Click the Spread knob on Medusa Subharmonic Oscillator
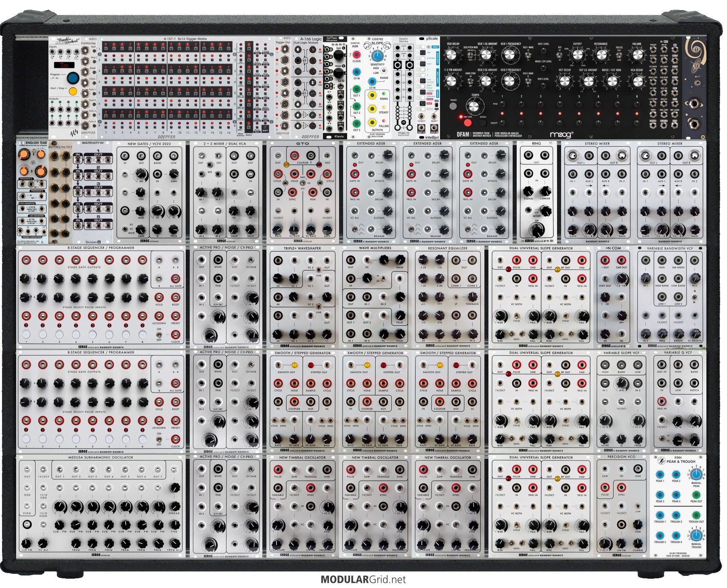This screenshot has width=727, height=588. pos(174,506)
